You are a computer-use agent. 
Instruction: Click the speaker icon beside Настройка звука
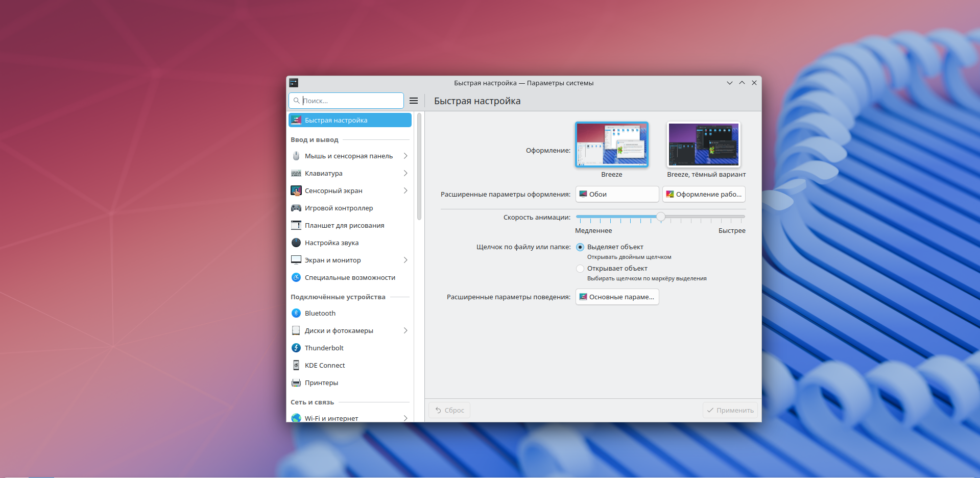point(296,243)
